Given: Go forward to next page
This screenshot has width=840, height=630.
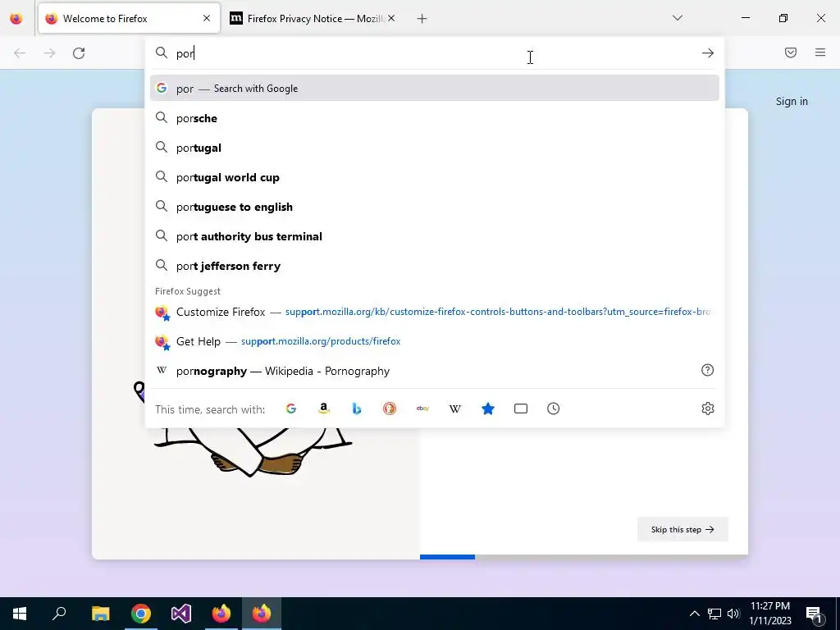Looking at the screenshot, I should (49, 53).
